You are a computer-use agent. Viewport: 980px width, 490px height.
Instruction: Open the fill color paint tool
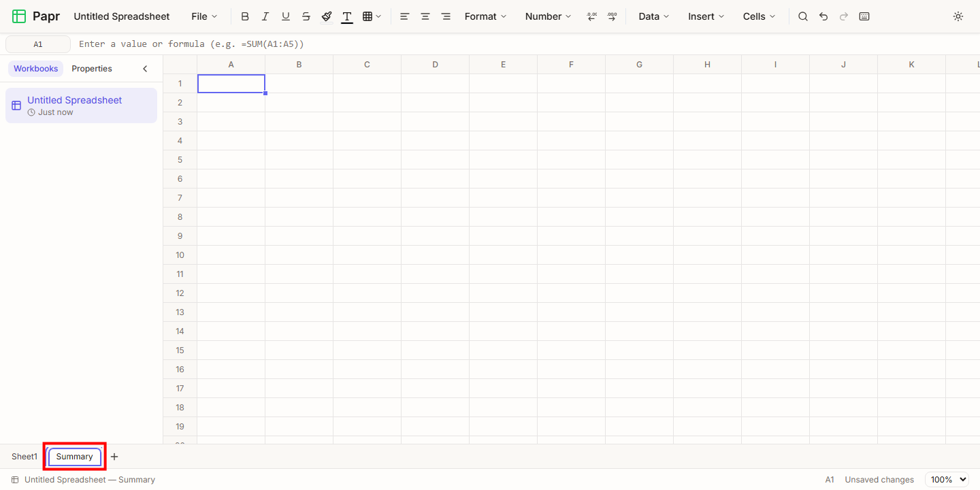327,16
